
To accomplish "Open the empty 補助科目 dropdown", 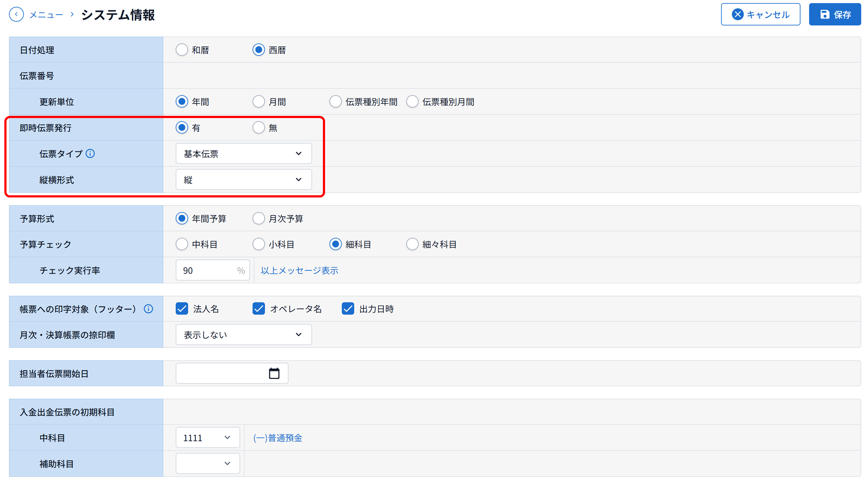I will [x=207, y=463].
